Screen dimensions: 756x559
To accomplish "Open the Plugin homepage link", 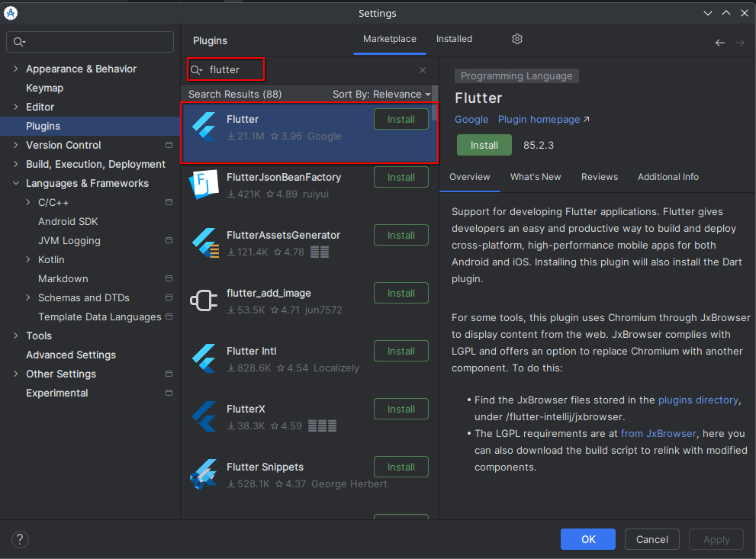I will [x=543, y=120].
